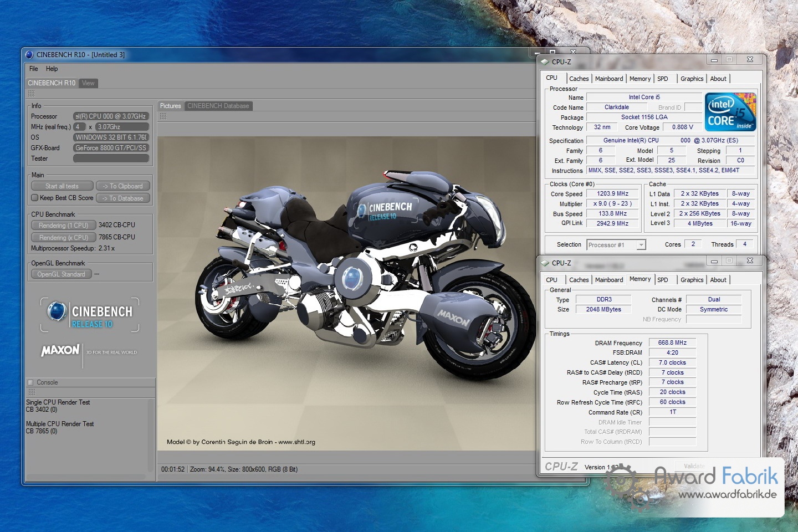Open the Mainboard tab in lower CPU-Z window
This screenshot has height=532, width=798.
(609, 280)
